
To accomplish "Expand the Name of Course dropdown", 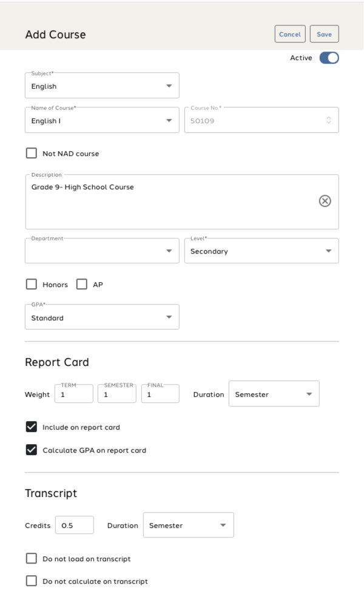I will 102,121.
